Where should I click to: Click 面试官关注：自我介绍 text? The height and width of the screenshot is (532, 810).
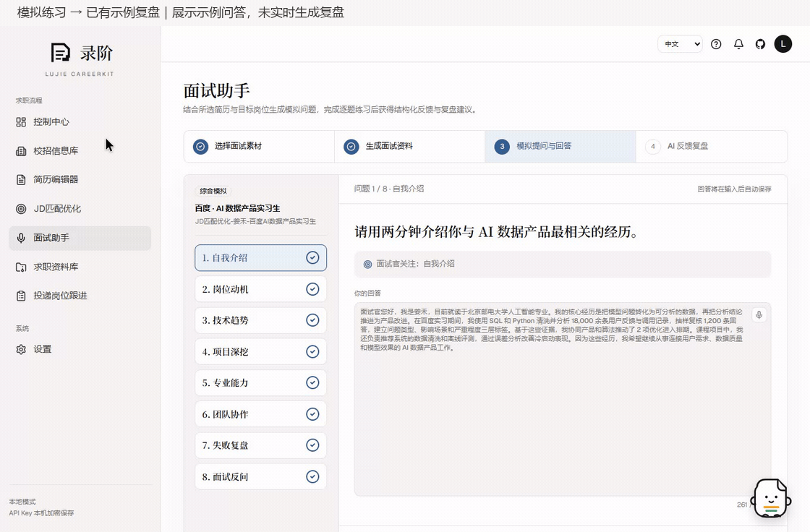(415, 264)
